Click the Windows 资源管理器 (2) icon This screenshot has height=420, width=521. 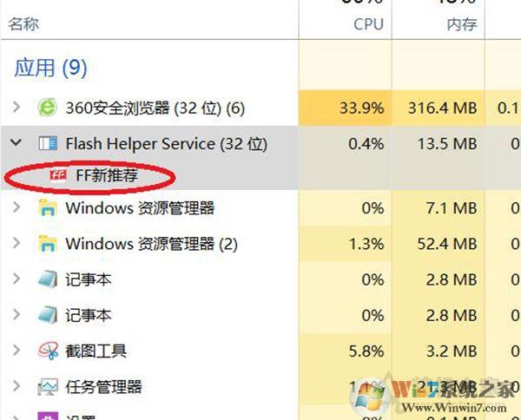coord(48,244)
